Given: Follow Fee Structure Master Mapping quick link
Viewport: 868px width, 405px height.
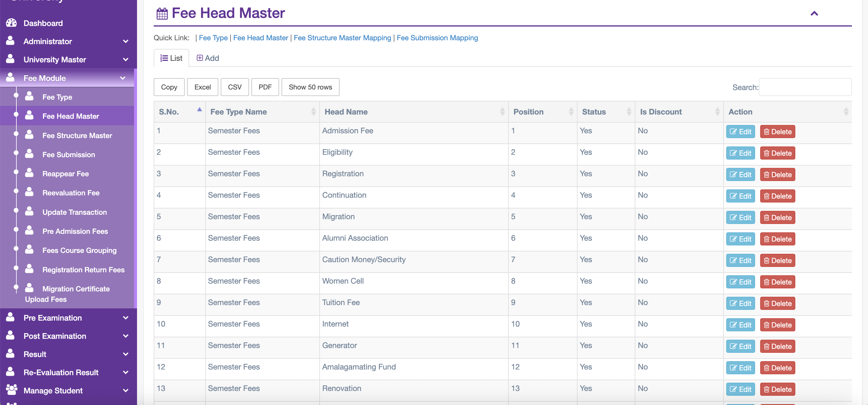Looking at the screenshot, I should [342, 38].
